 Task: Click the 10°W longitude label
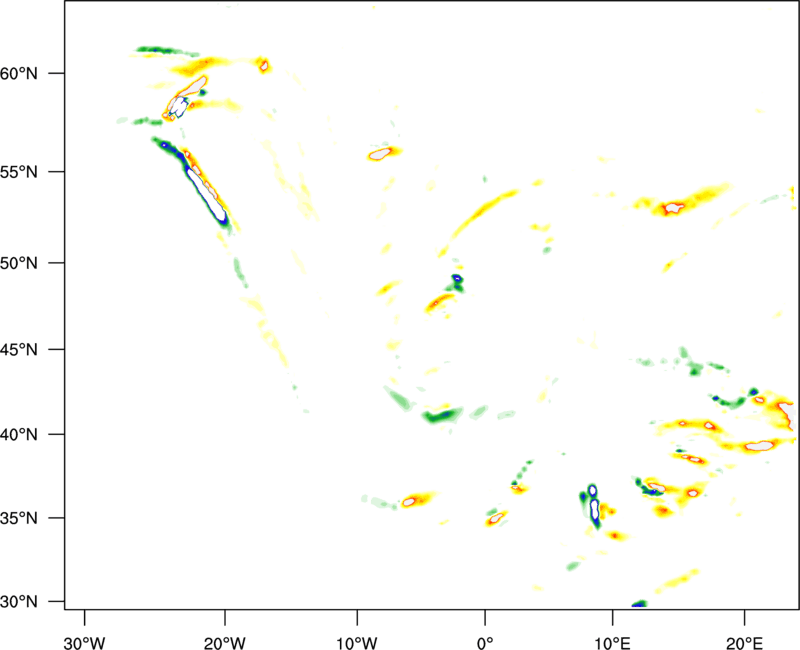pos(357,643)
